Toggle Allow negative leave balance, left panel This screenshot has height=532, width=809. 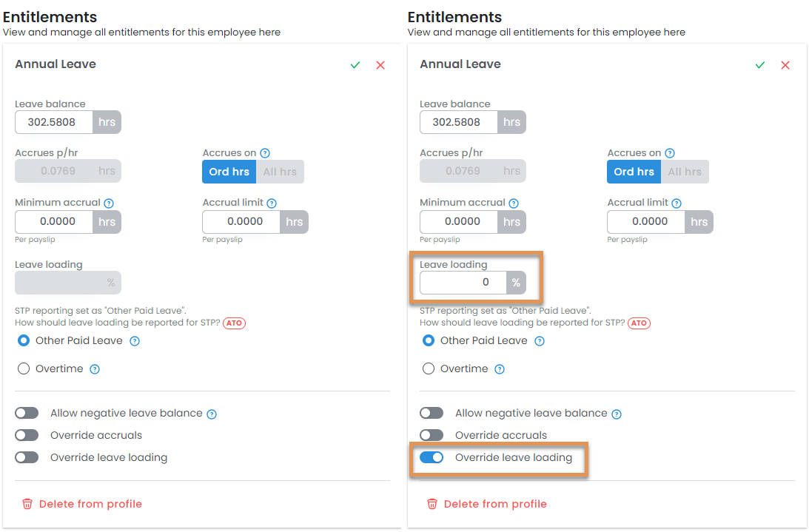[x=27, y=413]
